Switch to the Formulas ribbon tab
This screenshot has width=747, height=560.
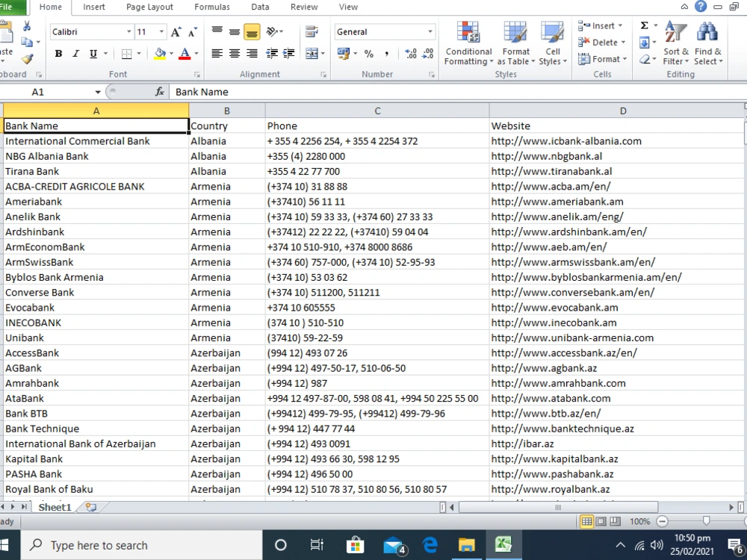click(x=212, y=7)
